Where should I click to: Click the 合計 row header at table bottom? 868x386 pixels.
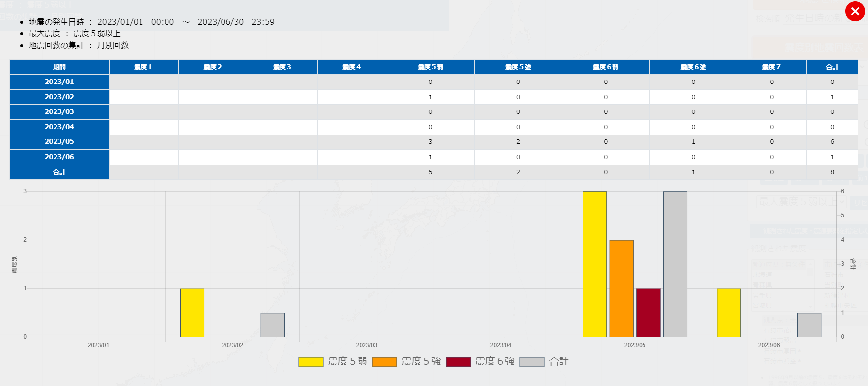pos(59,172)
